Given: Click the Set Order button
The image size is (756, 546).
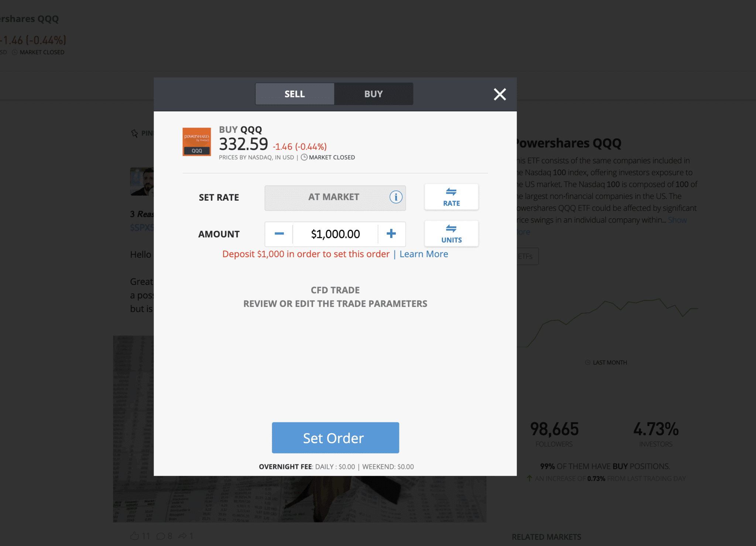Looking at the screenshot, I should click(335, 438).
